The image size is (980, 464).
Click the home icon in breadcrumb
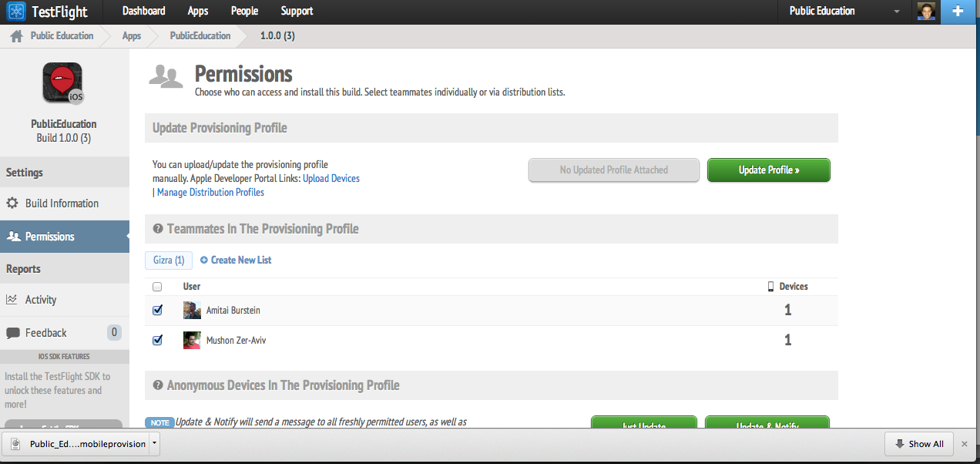(x=16, y=36)
